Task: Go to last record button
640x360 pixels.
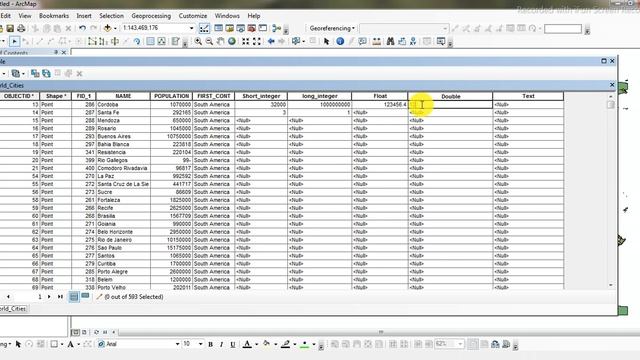Action: pyautogui.click(x=60, y=296)
